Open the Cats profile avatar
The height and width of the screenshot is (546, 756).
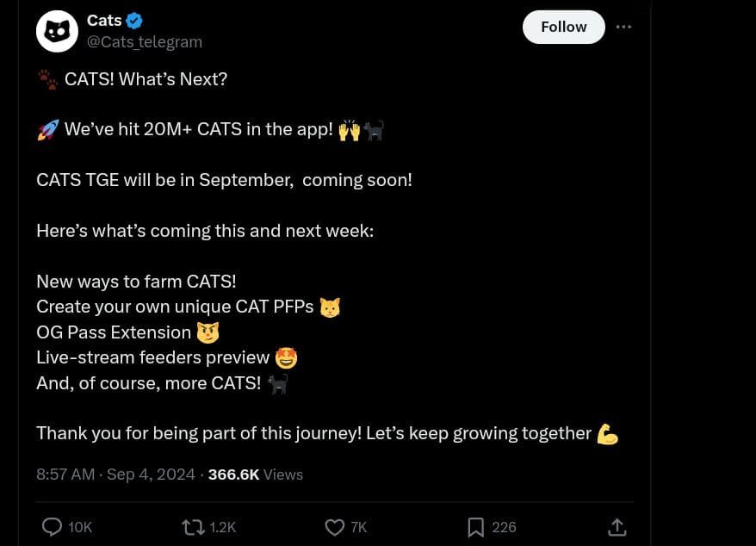[57, 31]
